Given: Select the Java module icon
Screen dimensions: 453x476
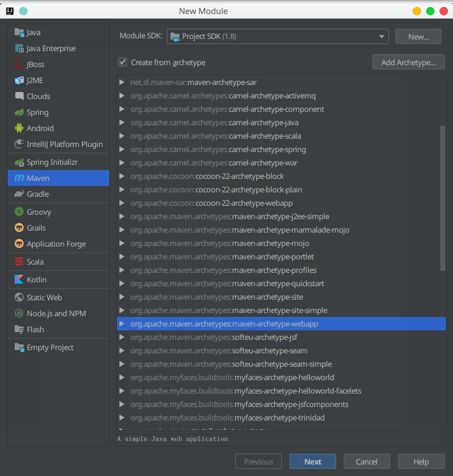Looking at the screenshot, I should click(x=19, y=33).
